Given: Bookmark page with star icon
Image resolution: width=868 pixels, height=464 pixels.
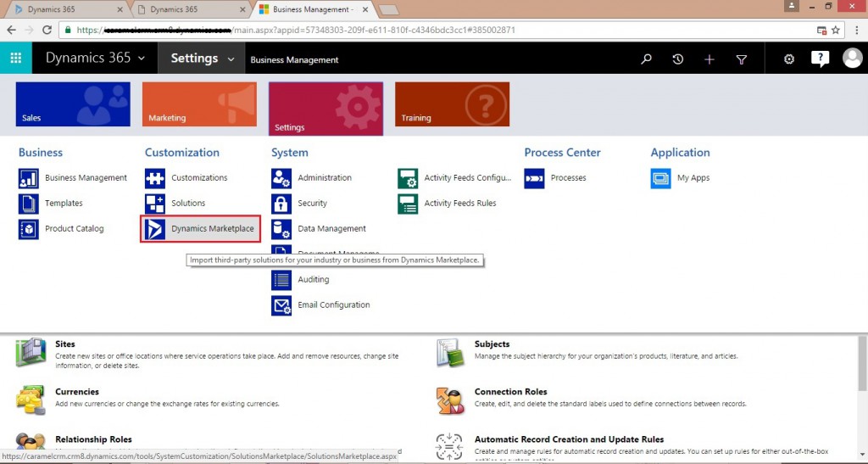Looking at the screenshot, I should pyautogui.click(x=835, y=30).
